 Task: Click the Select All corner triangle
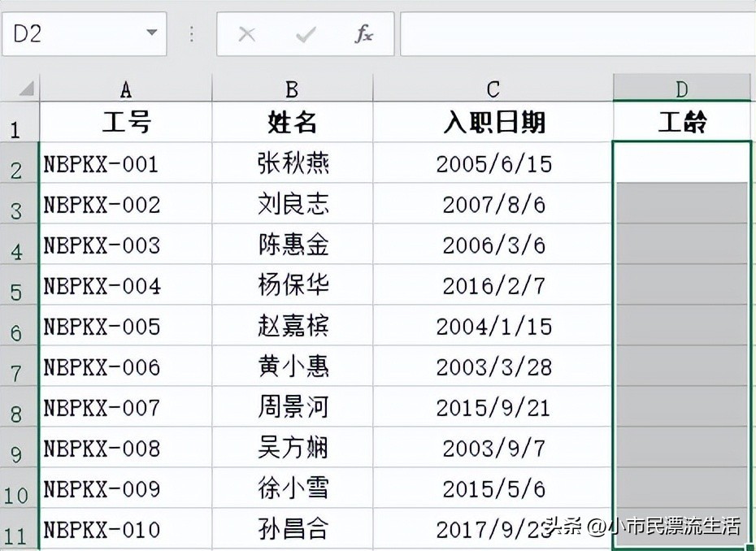coord(24,88)
